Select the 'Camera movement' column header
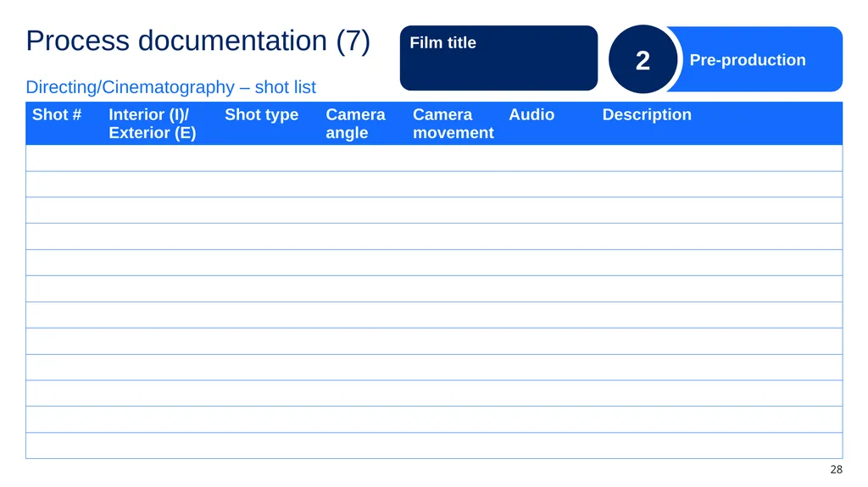Image resolution: width=868 pixels, height=487 pixels. pyautogui.click(x=453, y=124)
